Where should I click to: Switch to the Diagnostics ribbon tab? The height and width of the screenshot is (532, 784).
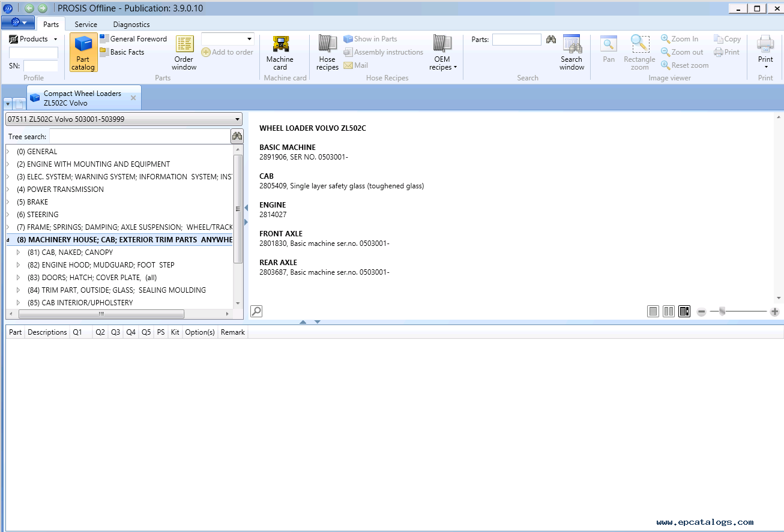131,25
